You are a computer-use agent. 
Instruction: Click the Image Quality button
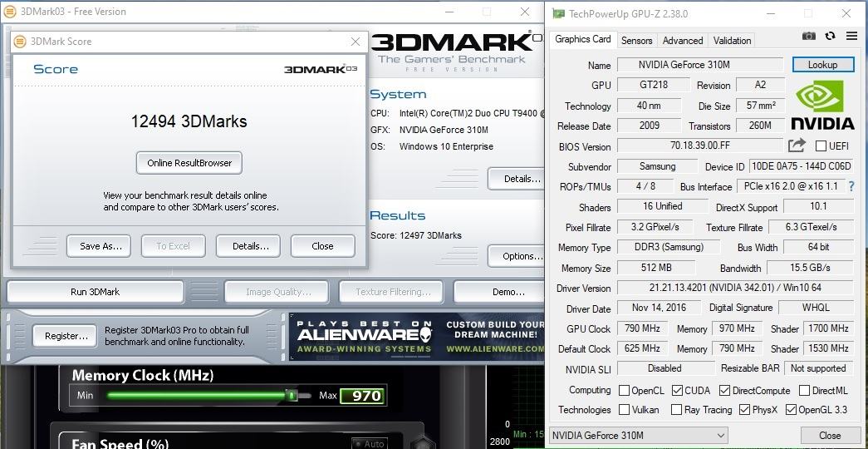(x=277, y=292)
